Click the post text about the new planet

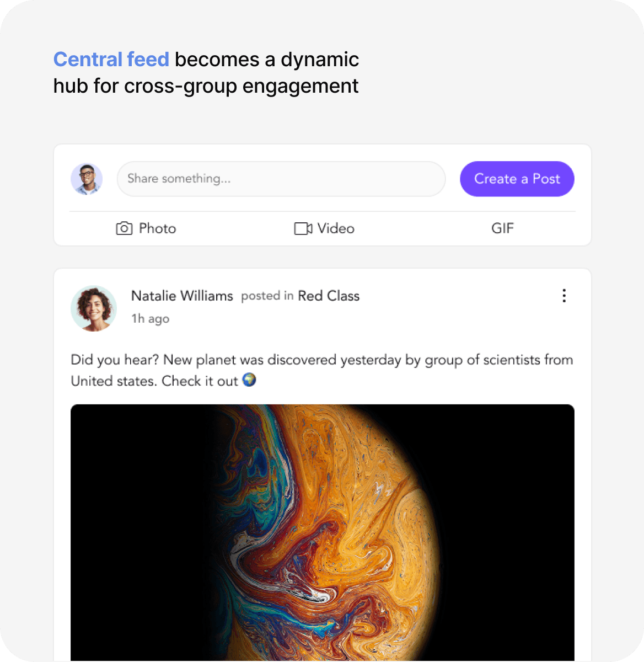(321, 360)
